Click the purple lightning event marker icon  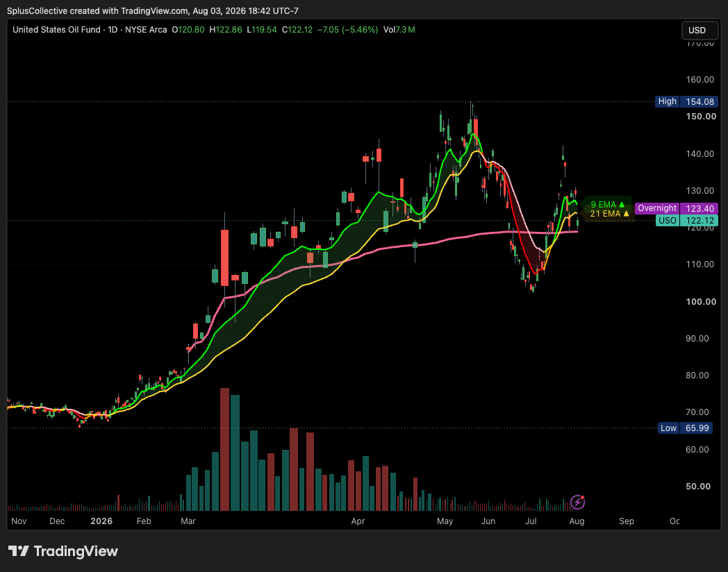577,502
